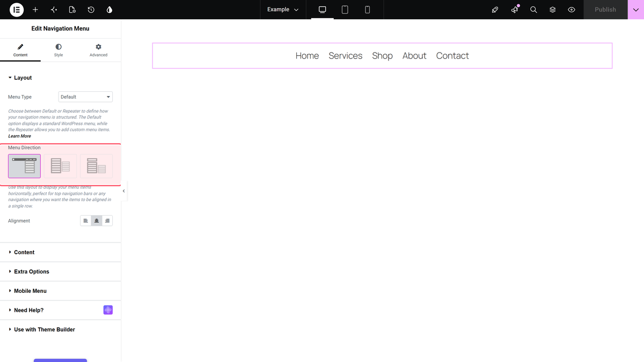Screen dimensions: 644x362
Task: Follow the Learn More link
Action: pos(19,136)
